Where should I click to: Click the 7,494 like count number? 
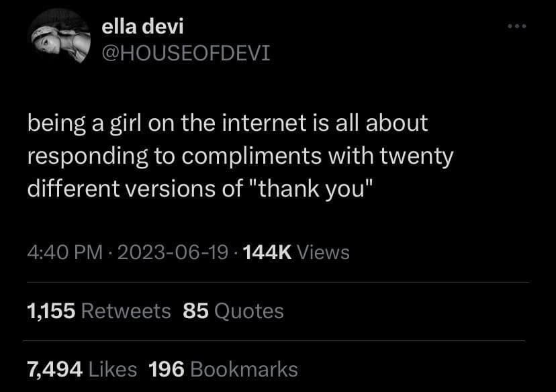pos(54,369)
